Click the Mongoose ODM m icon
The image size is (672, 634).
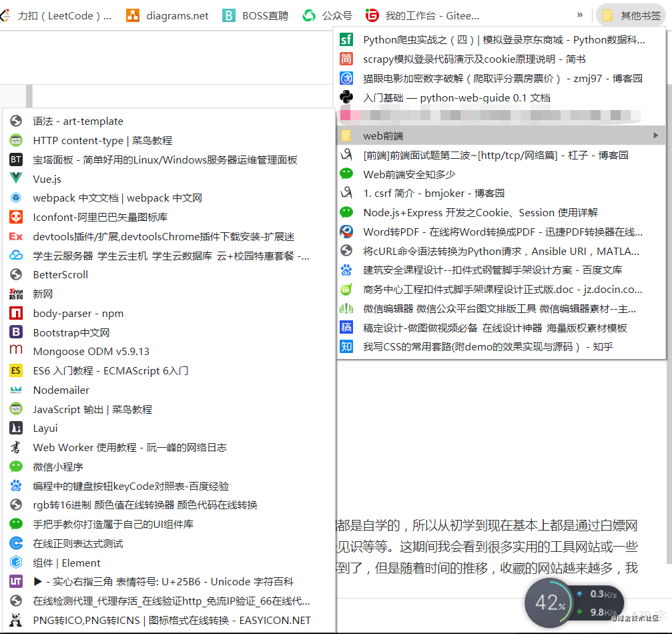click(x=16, y=350)
